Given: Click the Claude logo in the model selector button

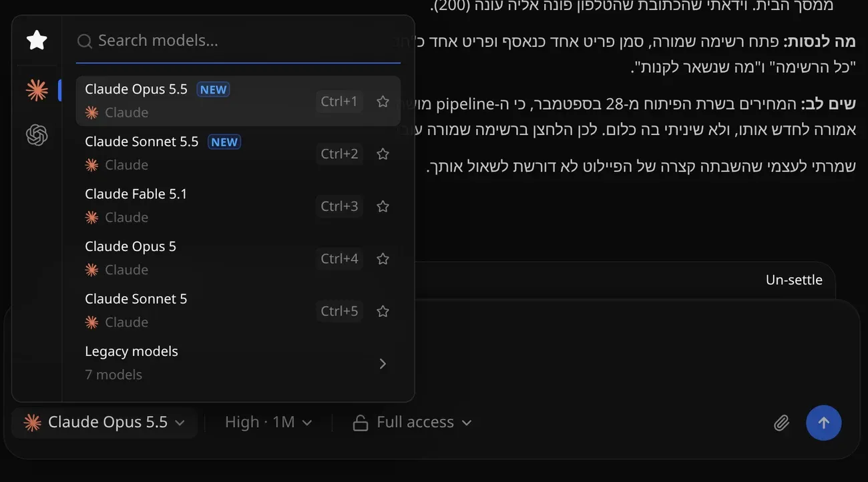Looking at the screenshot, I should [x=32, y=423].
